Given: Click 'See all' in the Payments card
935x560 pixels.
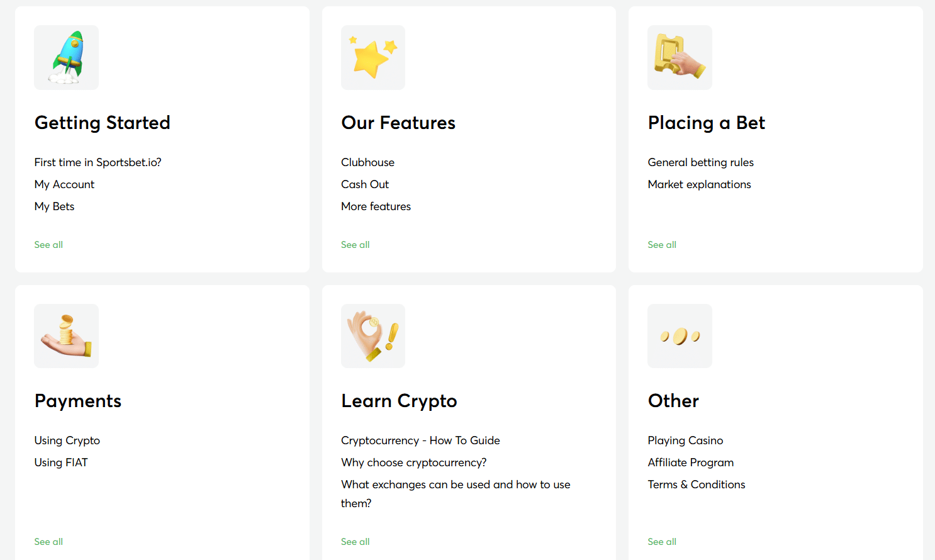Looking at the screenshot, I should pos(48,542).
